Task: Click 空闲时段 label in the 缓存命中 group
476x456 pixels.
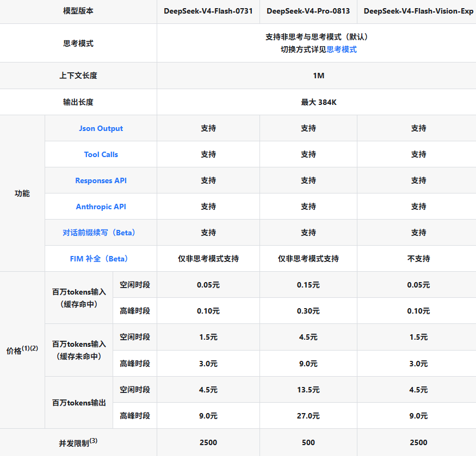Action: coord(135,285)
